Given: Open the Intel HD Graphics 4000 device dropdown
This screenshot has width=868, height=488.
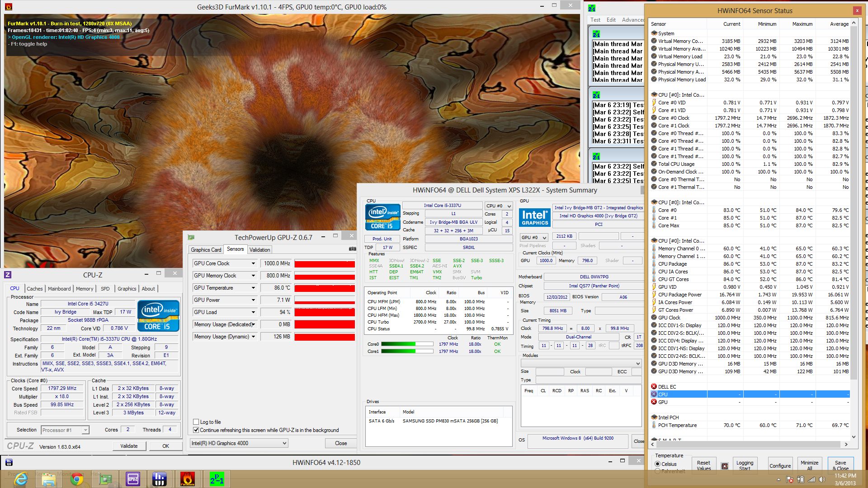Looking at the screenshot, I should (284, 443).
